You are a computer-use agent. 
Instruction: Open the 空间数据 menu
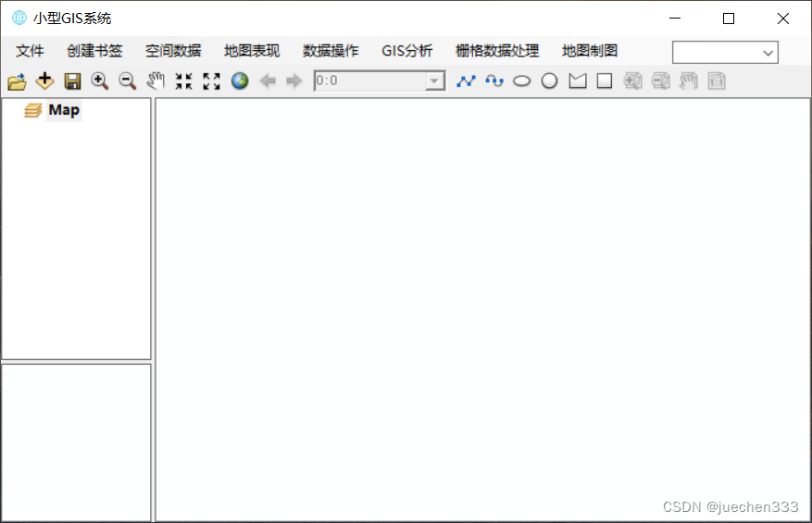(173, 51)
